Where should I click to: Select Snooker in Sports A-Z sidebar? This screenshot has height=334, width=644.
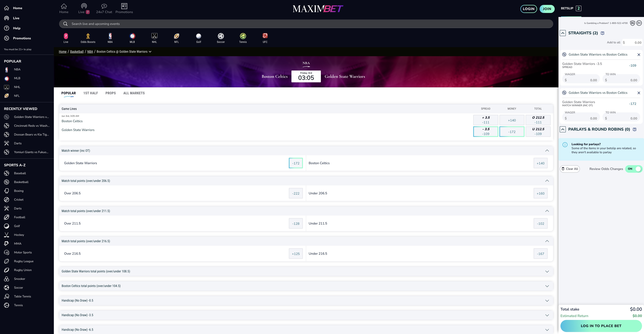(19, 279)
